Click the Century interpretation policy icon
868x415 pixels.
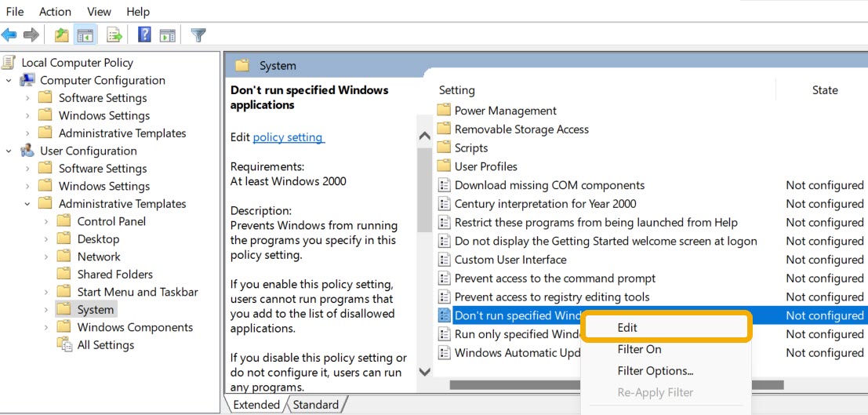tap(444, 203)
